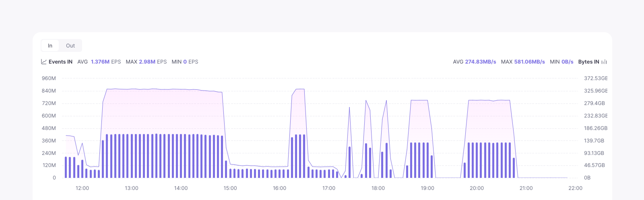Viewport: 644px width, 200px height.
Task: Click the 120M left axis label
Action: click(x=49, y=165)
